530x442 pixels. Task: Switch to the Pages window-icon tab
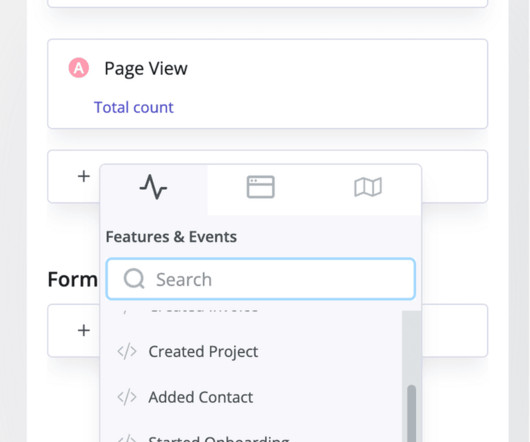(261, 187)
